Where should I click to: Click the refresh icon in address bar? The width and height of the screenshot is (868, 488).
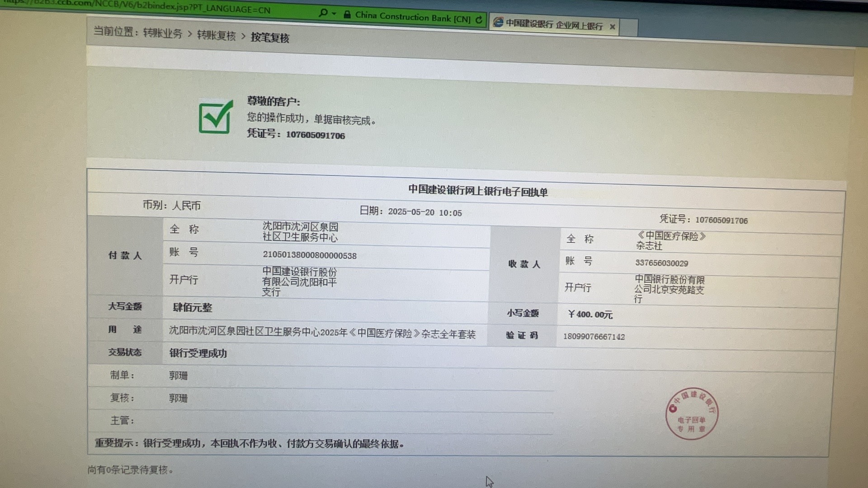(479, 20)
